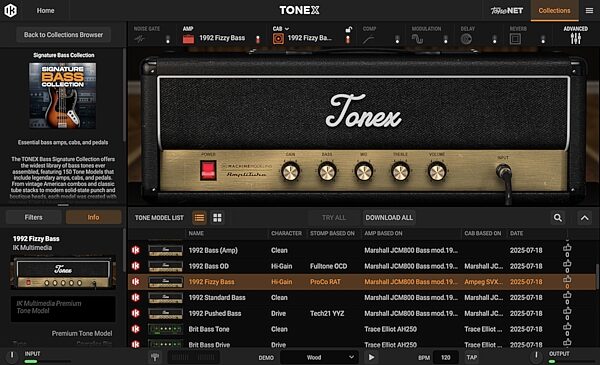Click IK badge on 1992 Pushed Bass row

[x=135, y=313]
